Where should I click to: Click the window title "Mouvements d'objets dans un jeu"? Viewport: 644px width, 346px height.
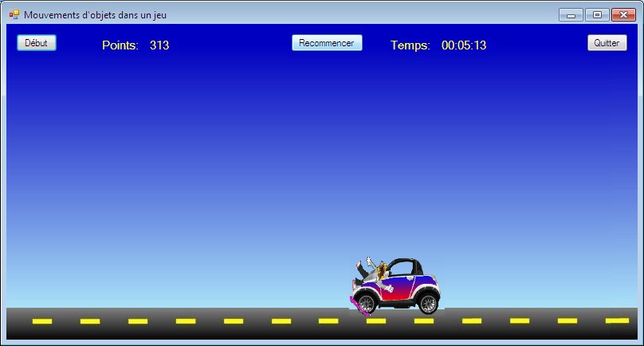(96, 15)
